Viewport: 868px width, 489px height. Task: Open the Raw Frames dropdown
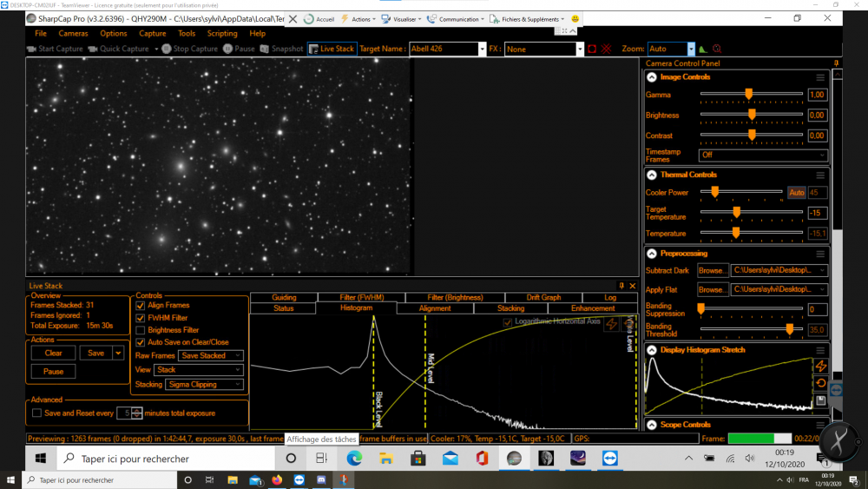[210, 355]
